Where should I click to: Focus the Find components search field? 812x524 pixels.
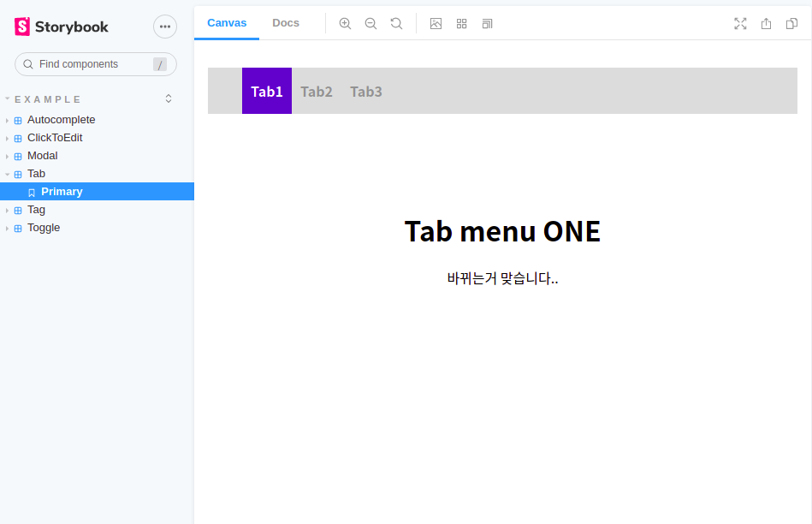tap(96, 64)
